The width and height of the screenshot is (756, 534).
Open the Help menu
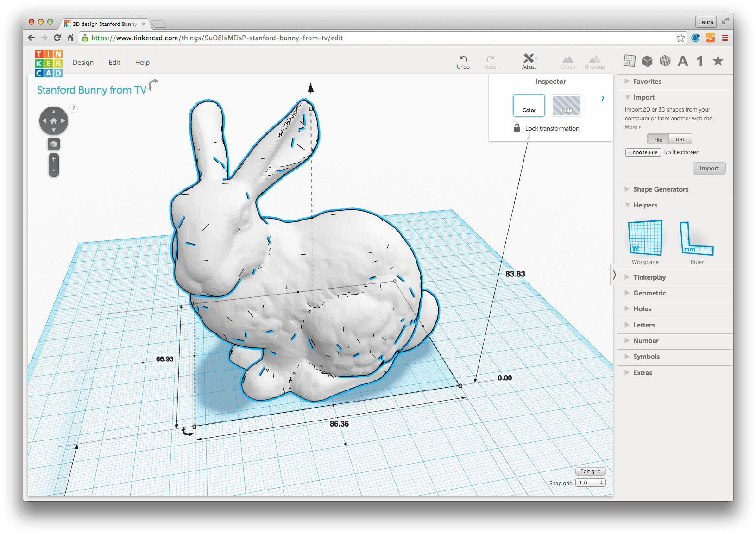coord(142,62)
